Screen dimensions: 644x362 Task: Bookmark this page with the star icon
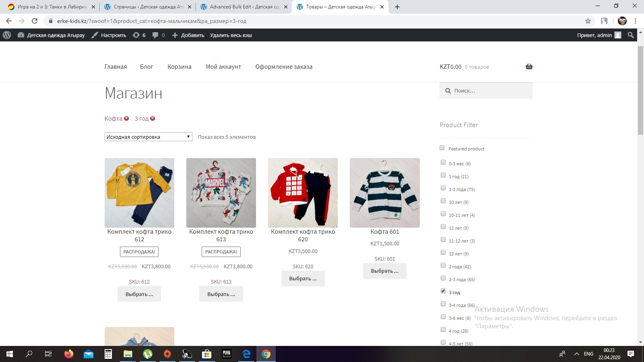(x=588, y=21)
